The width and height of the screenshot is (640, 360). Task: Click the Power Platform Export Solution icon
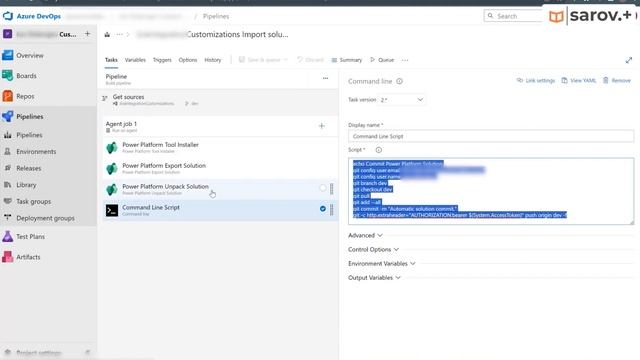tap(112, 168)
